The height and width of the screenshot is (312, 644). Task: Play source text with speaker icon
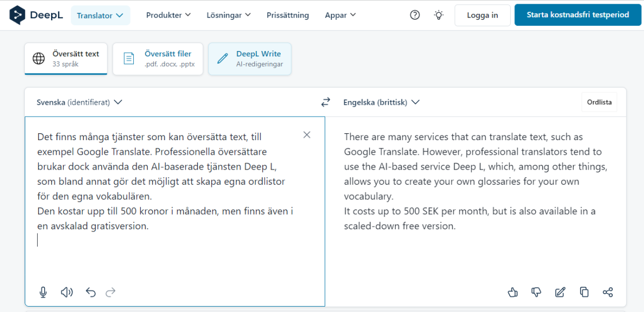click(x=67, y=292)
